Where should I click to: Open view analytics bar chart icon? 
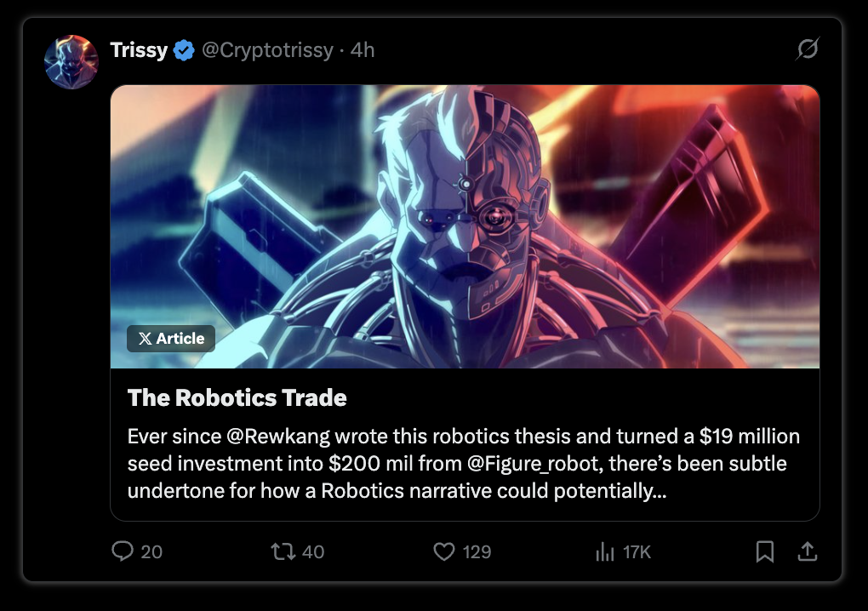click(x=605, y=551)
